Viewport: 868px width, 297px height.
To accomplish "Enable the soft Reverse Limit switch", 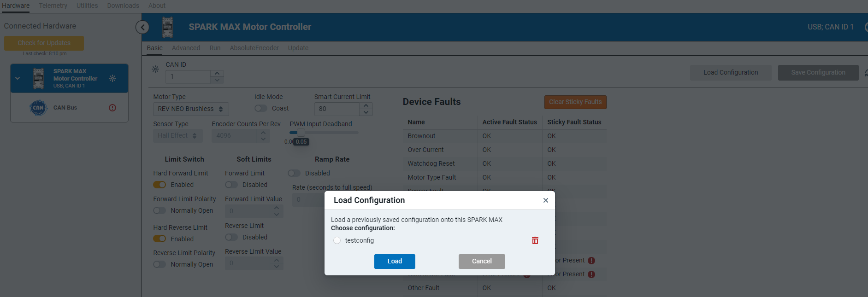I will [x=231, y=237].
